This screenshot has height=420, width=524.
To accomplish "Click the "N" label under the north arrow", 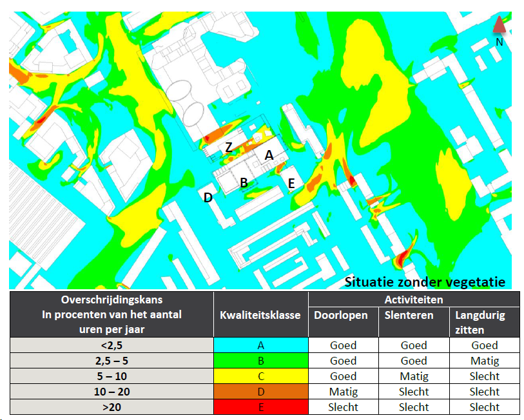I will (x=500, y=42).
